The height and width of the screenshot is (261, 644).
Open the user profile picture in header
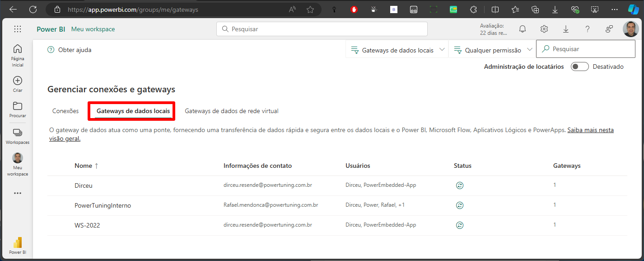click(x=631, y=29)
